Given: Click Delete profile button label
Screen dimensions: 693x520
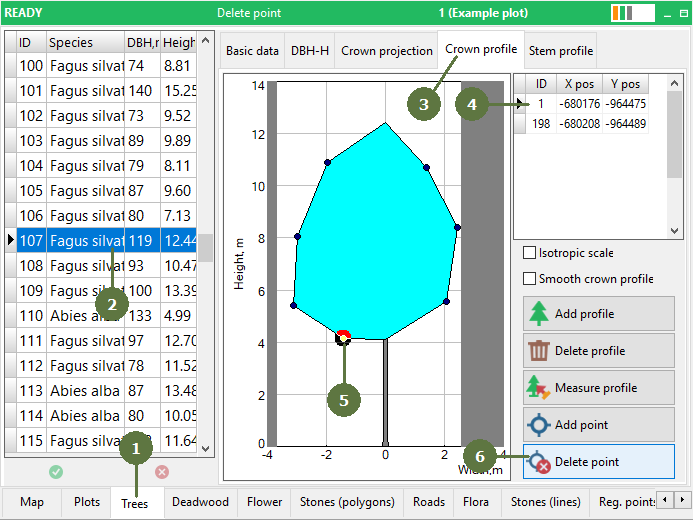Looking at the screenshot, I should [x=590, y=351].
